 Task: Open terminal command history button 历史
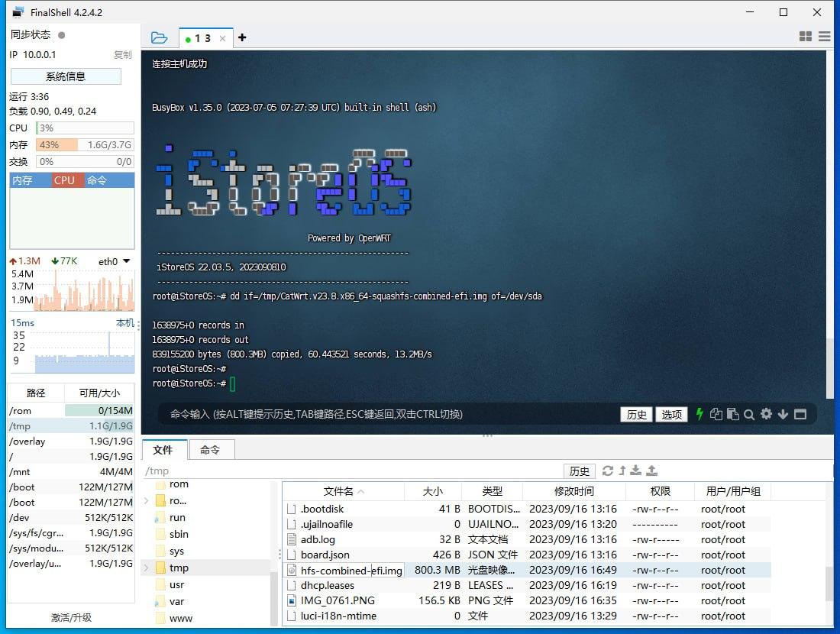636,414
